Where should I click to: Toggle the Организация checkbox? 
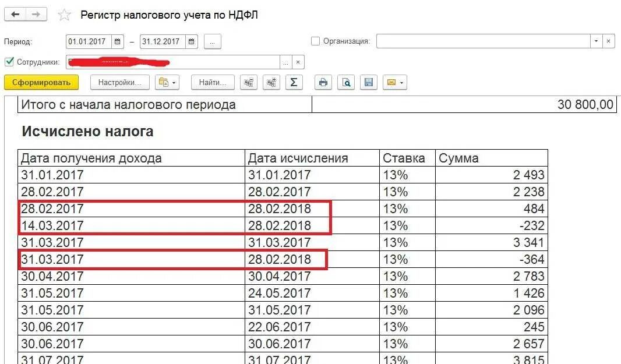click(315, 41)
